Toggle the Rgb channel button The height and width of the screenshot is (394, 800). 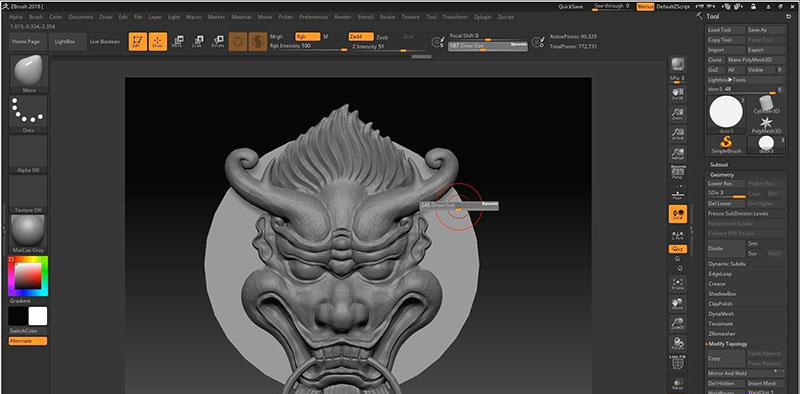tap(308, 37)
